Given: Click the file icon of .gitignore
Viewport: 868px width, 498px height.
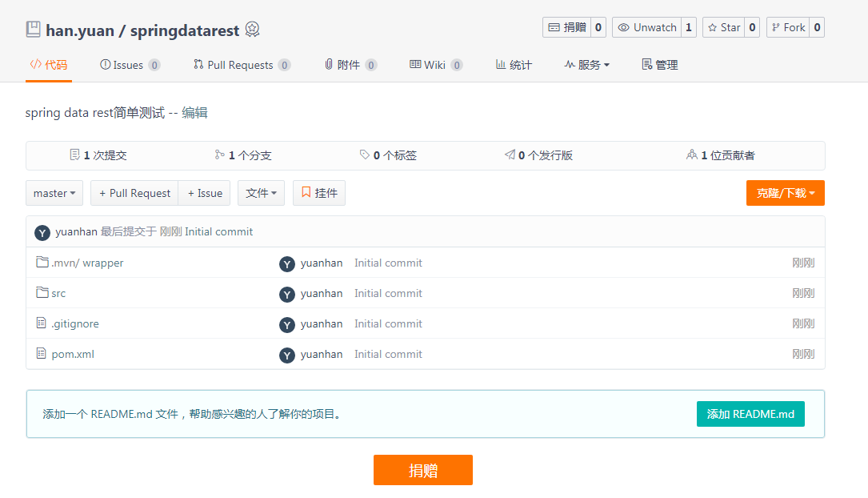Looking at the screenshot, I should pyautogui.click(x=41, y=323).
